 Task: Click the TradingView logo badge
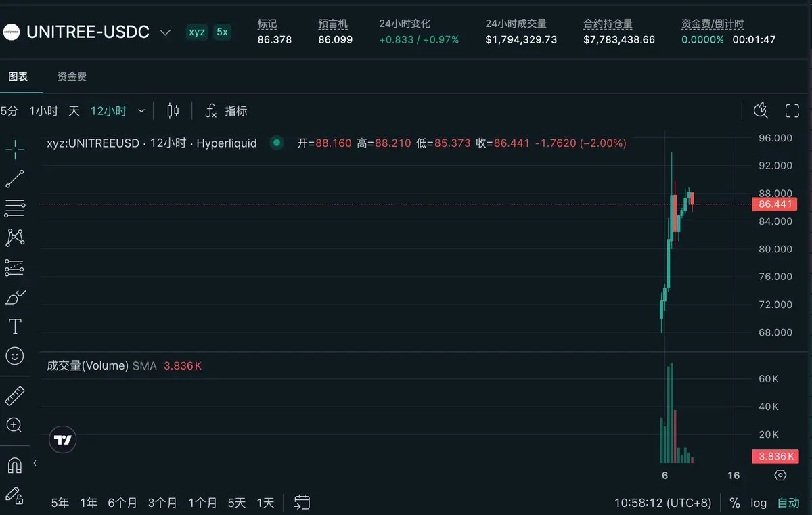(63, 441)
